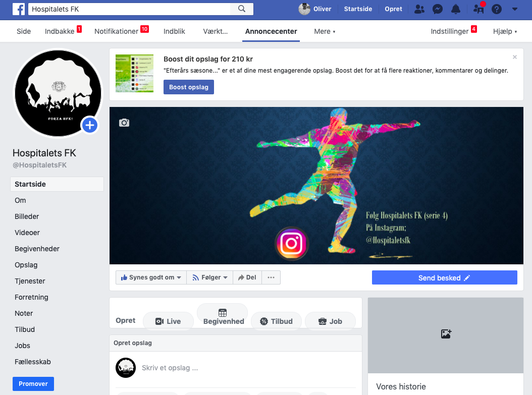
Task: Click the Hospitalets FK page name heading
Action: [44, 153]
